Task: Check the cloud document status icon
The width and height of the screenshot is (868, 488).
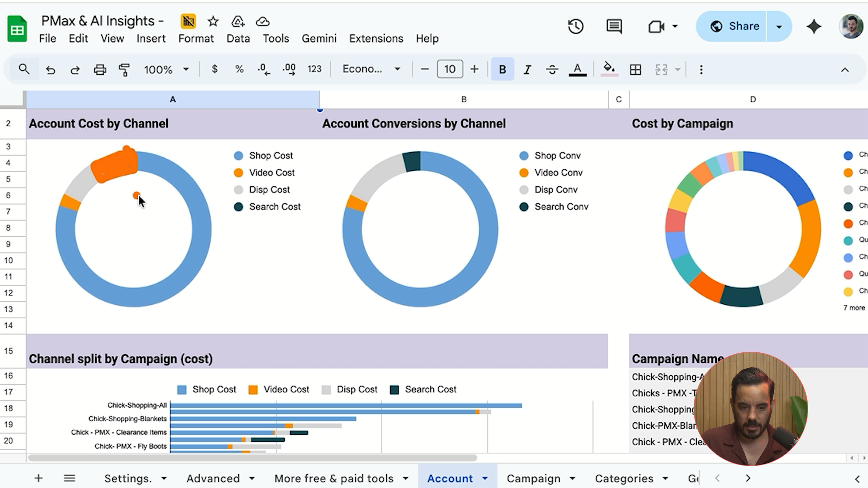Action: (262, 22)
